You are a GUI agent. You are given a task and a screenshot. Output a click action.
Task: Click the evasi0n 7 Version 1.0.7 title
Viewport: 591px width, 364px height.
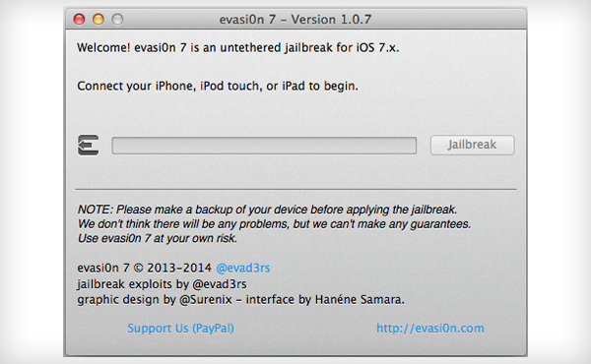pos(295,20)
